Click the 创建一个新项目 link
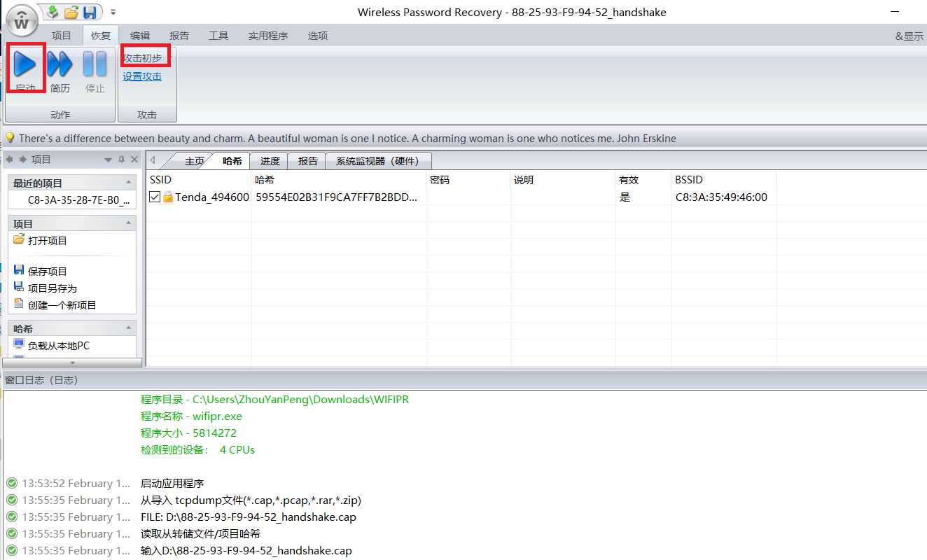The image size is (927, 560). 62,304
